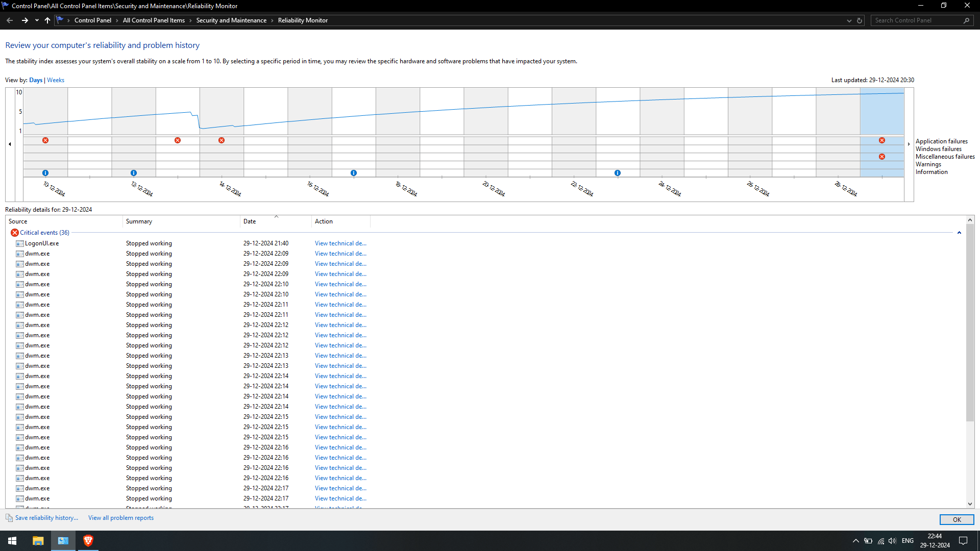
Task: Switch the chart view to Weeks
Action: tap(56, 80)
